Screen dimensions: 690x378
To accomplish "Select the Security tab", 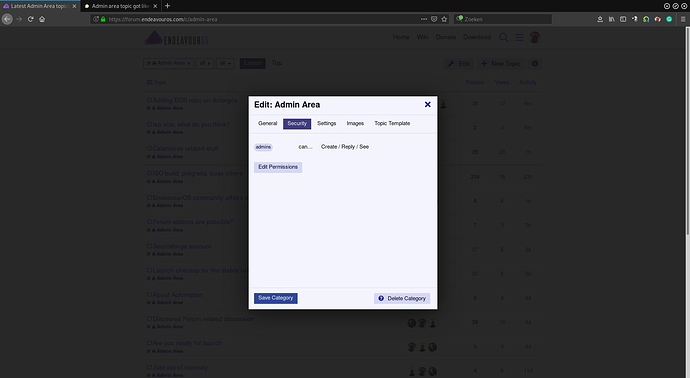I will [297, 124].
